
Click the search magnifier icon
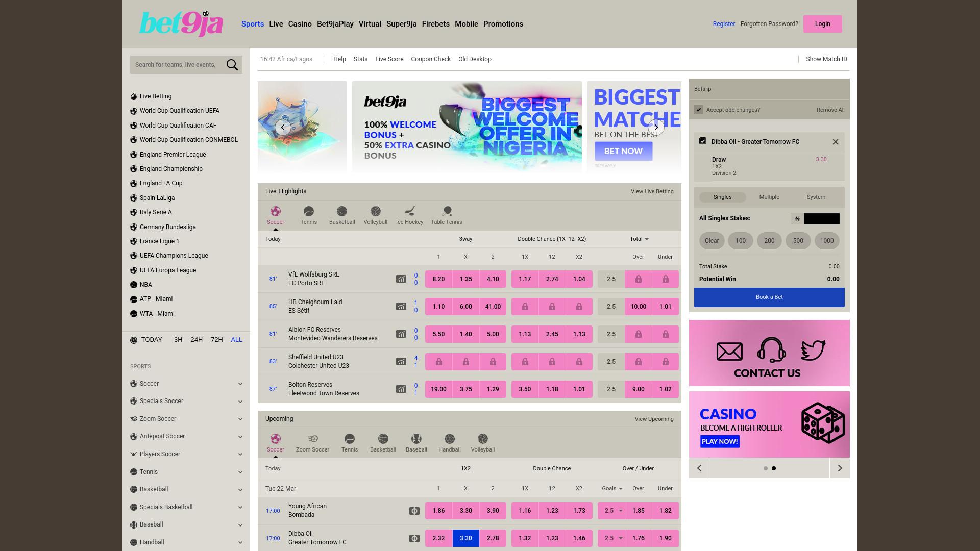(232, 65)
